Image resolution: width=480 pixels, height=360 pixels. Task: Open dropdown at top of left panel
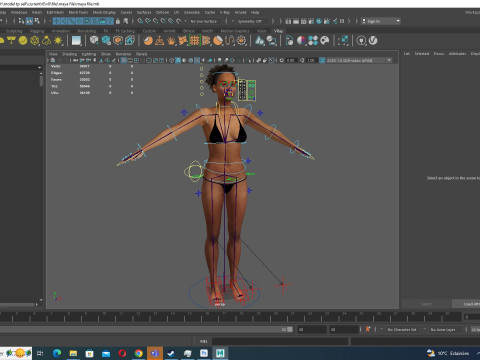pos(21,68)
